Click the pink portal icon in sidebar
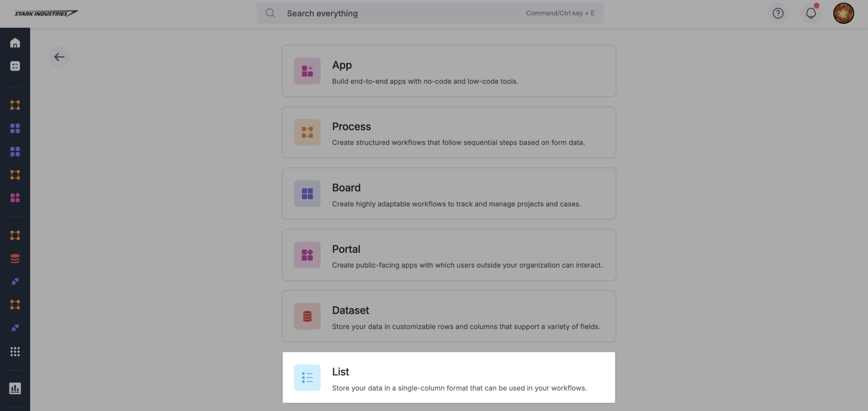The image size is (868, 411). point(15,198)
